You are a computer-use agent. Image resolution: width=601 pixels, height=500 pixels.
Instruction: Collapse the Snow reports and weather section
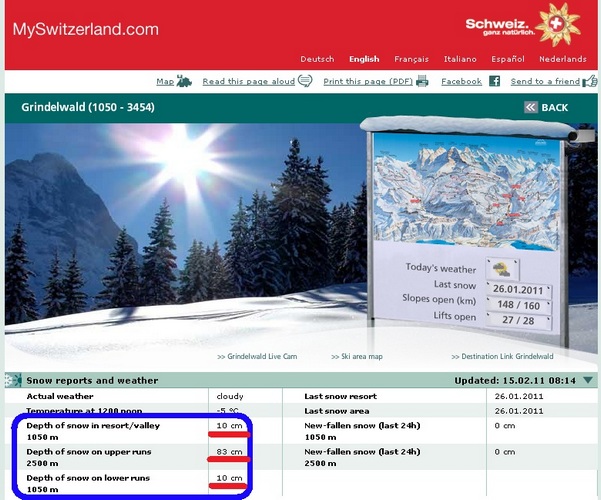[588, 380]
